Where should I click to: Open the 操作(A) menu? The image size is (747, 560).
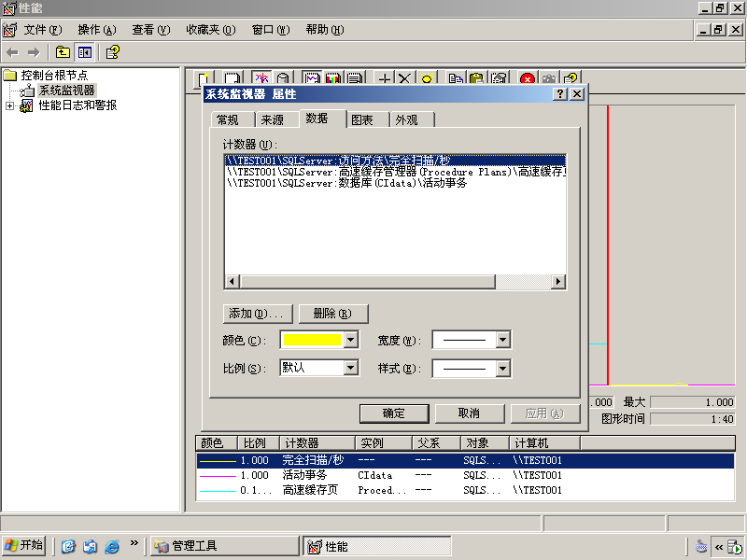97,30
